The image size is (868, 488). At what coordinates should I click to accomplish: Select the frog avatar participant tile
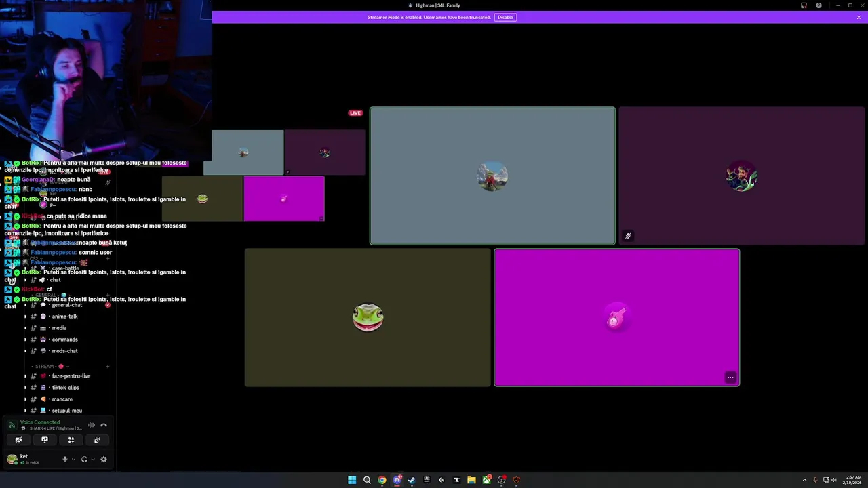(368, 318)
